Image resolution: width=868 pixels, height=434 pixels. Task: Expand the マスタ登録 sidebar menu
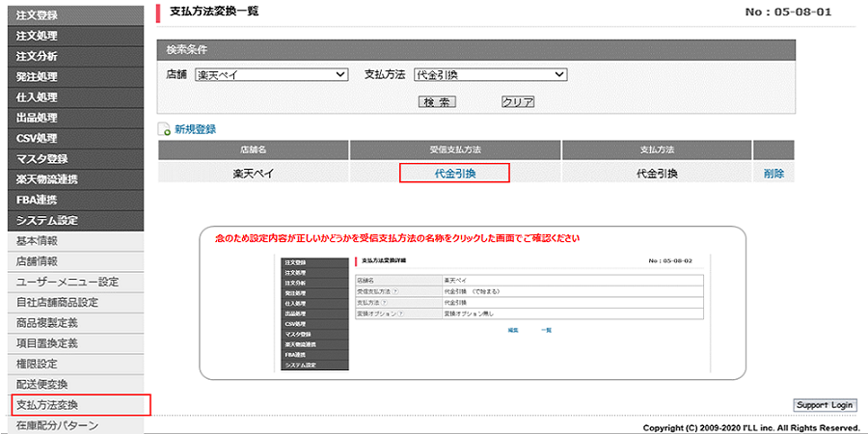pos(75,159)
